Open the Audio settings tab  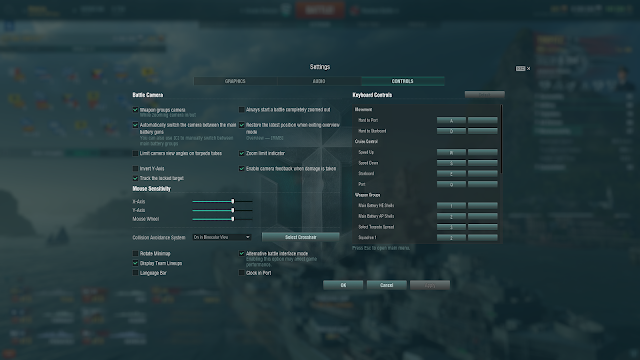319,81
